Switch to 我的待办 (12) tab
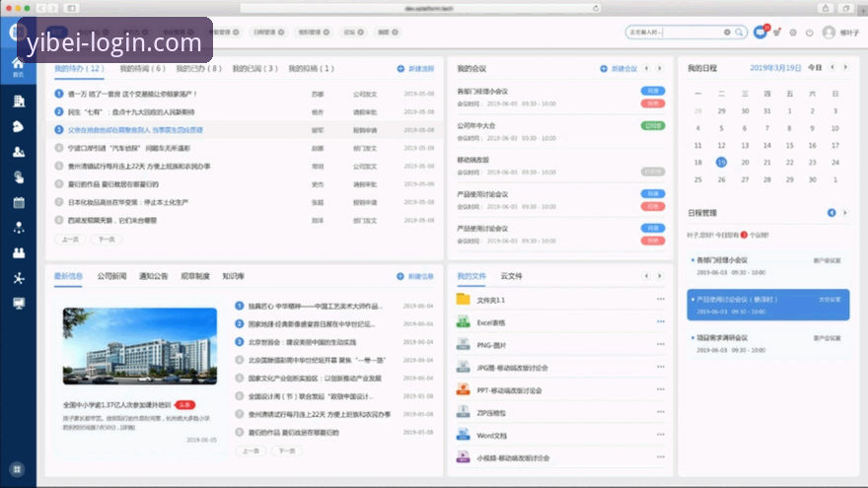The image size is (868, 488). pos(79,69)
